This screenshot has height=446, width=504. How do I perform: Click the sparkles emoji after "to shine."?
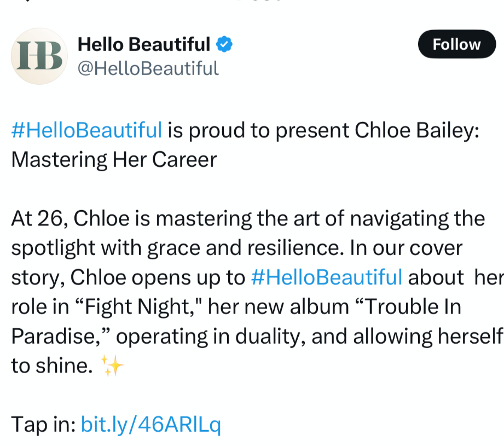point(113,366)
